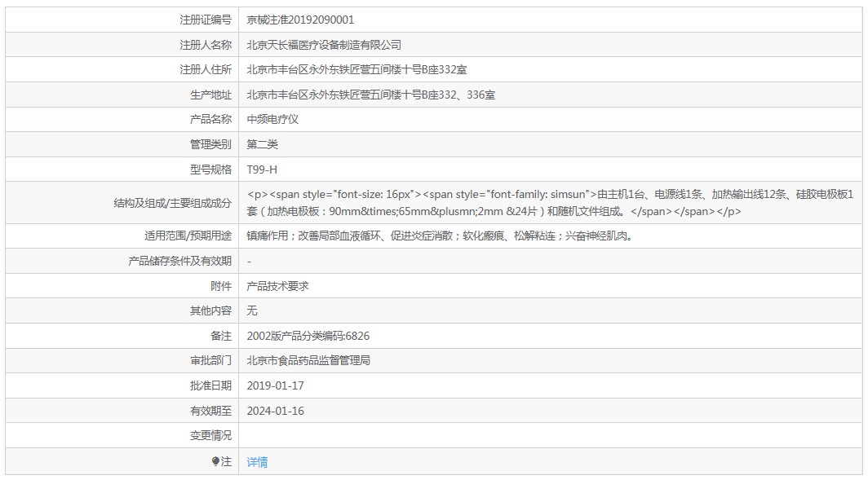Click the 变更情况 label
This screenshot has width=868, height=480.
click(x=211, y=436)
